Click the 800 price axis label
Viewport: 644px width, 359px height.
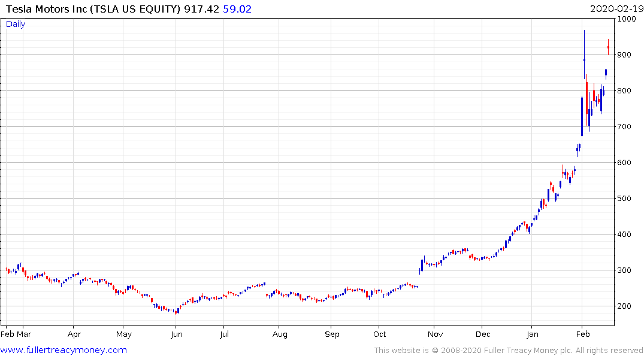[624, 91]
